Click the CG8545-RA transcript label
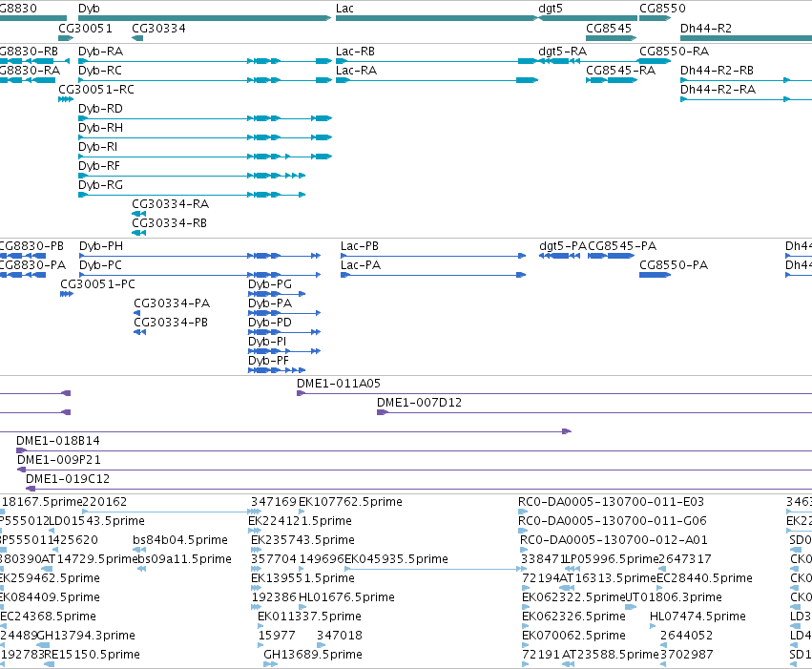The width and height of the screenshot is (812, 669). point(621,71)
